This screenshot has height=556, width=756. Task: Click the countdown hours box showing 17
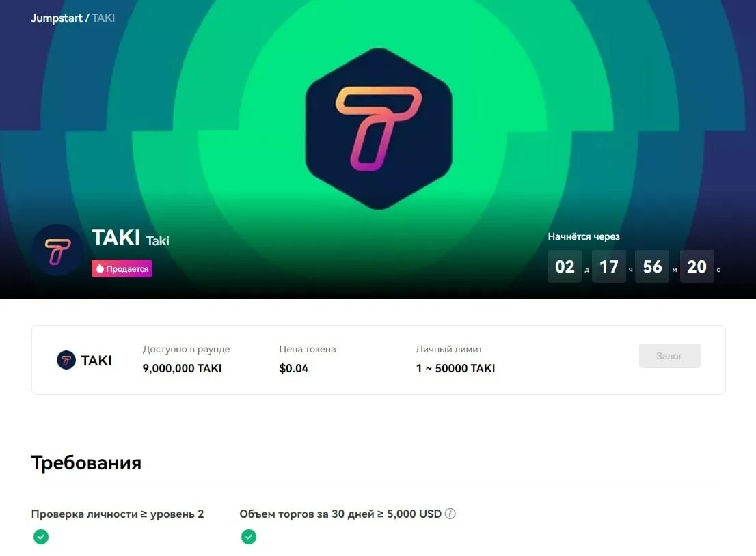pos(608,266)
